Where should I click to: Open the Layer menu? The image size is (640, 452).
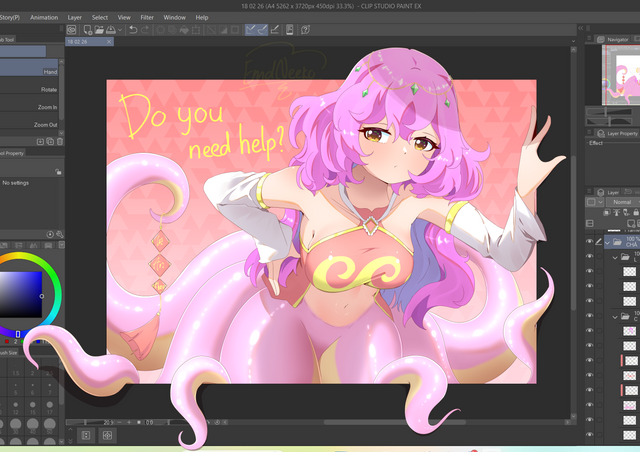75,18
